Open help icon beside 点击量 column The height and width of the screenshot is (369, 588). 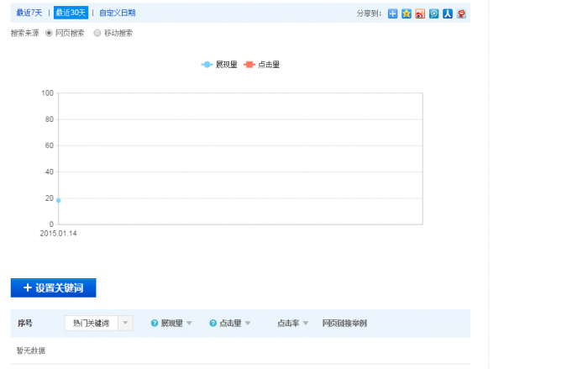213,324
